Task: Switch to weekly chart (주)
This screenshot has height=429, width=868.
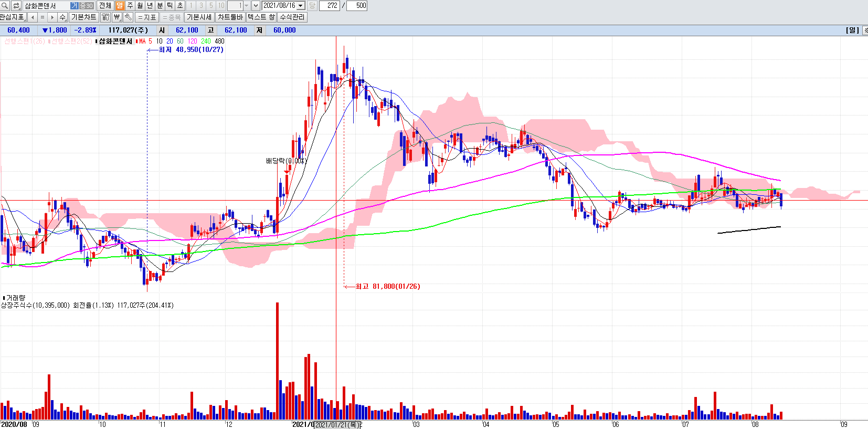Action: (x=130, y=6)
